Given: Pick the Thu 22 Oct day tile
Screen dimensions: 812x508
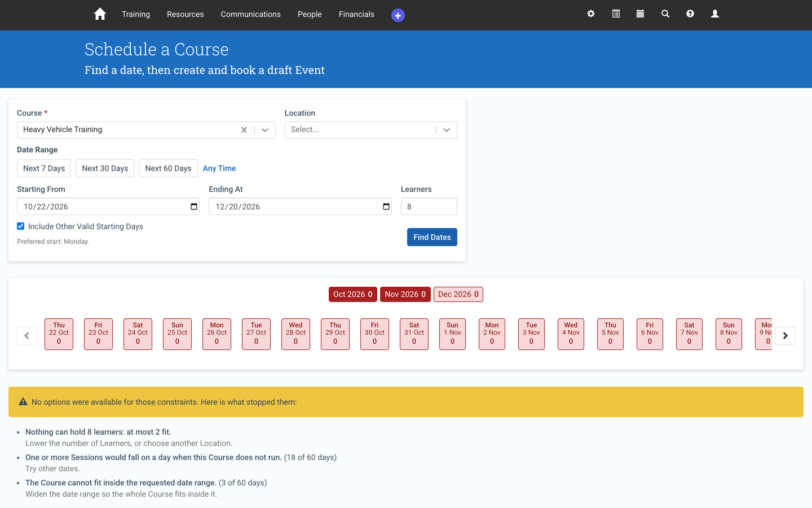Looking at the screenshot, I should 59,334.
